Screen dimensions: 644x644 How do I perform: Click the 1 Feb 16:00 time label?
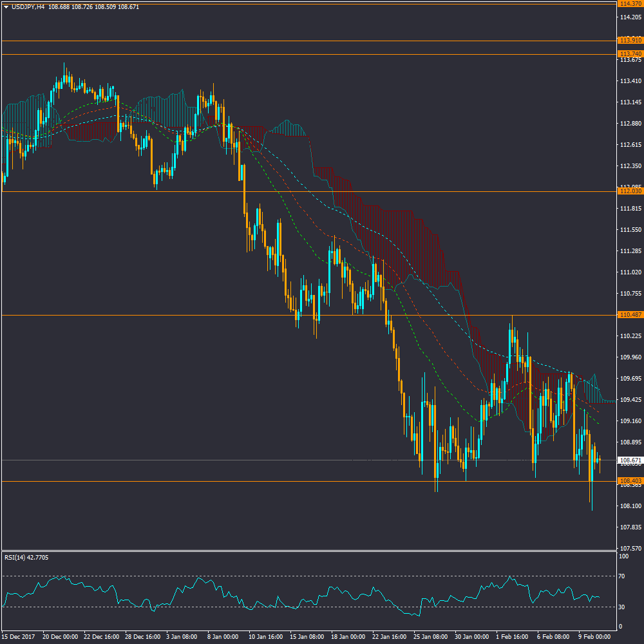click(x=512, y=636)
